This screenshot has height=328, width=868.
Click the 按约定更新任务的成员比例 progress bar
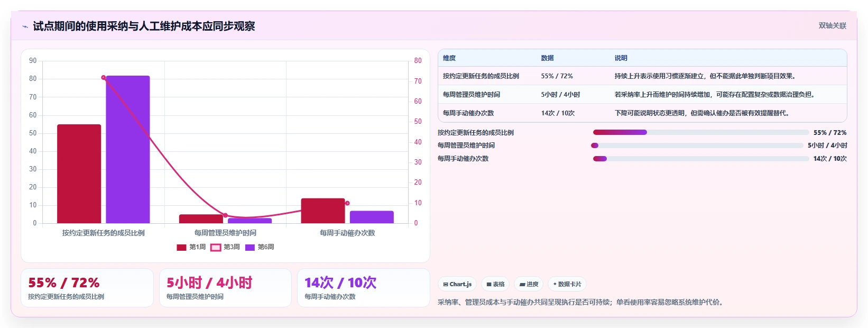701,132
